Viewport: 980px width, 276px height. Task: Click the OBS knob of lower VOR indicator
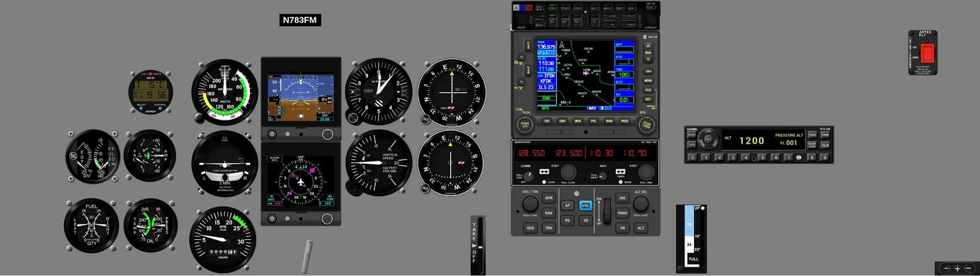(x=425, y=188)
